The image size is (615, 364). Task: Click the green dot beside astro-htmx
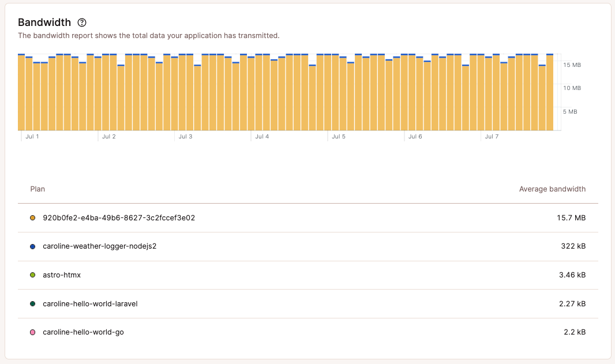[33, 275]
